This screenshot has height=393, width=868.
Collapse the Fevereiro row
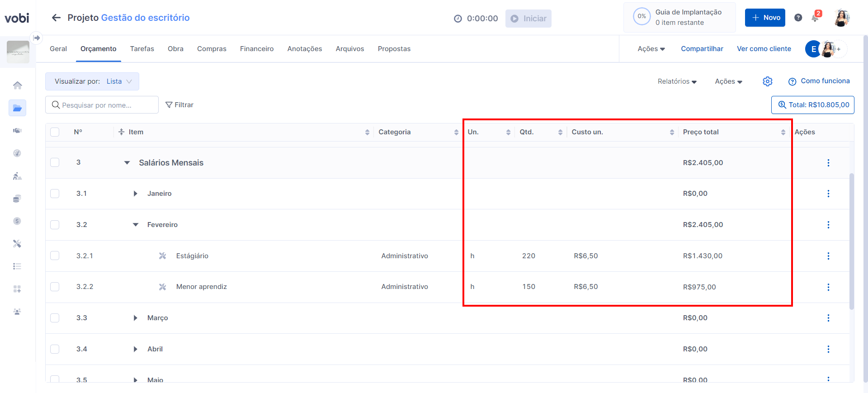[135, 225]
